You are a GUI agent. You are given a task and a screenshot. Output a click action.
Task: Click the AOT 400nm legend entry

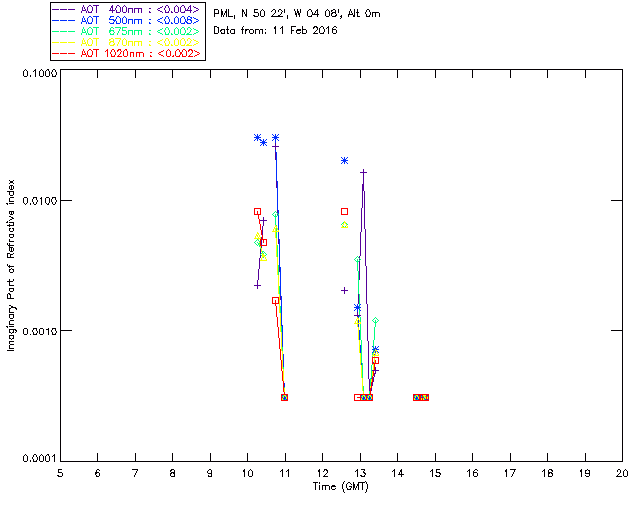pyautogui.click(x=127, y=9)
